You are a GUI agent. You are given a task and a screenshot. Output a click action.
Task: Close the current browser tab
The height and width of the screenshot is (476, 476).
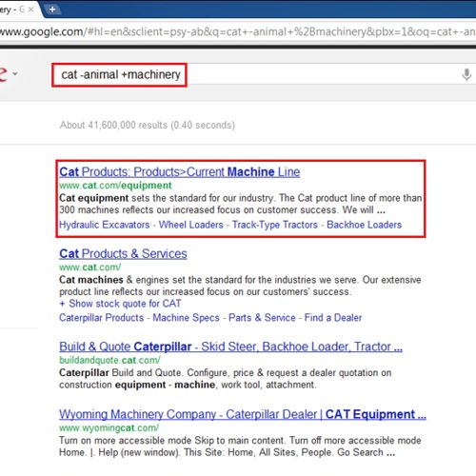(30, 10)
